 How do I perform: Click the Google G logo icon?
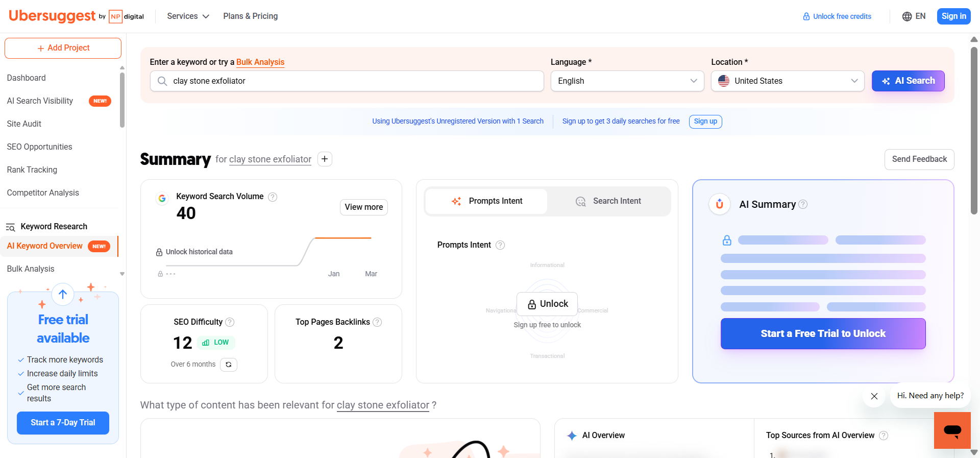point(162,198)
